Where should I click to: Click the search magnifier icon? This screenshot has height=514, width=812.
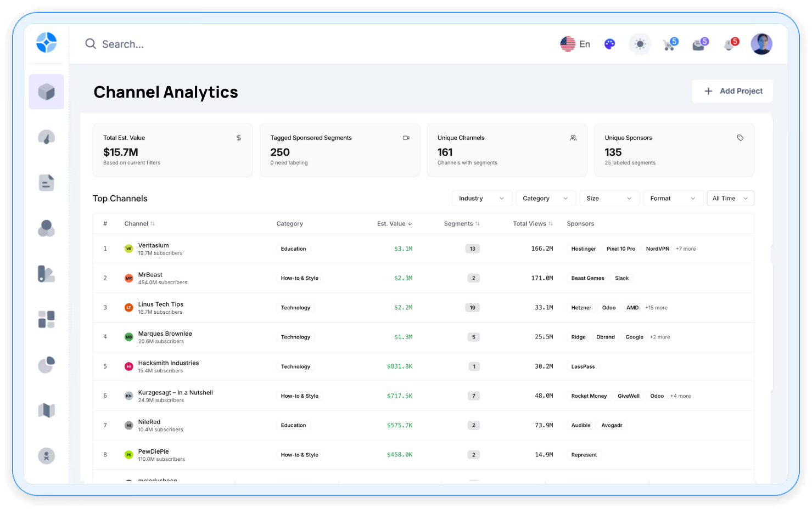(91, 44)
